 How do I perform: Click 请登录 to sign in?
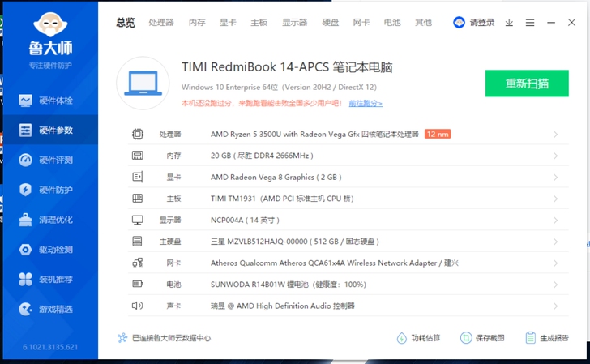[x=482, y=23]
